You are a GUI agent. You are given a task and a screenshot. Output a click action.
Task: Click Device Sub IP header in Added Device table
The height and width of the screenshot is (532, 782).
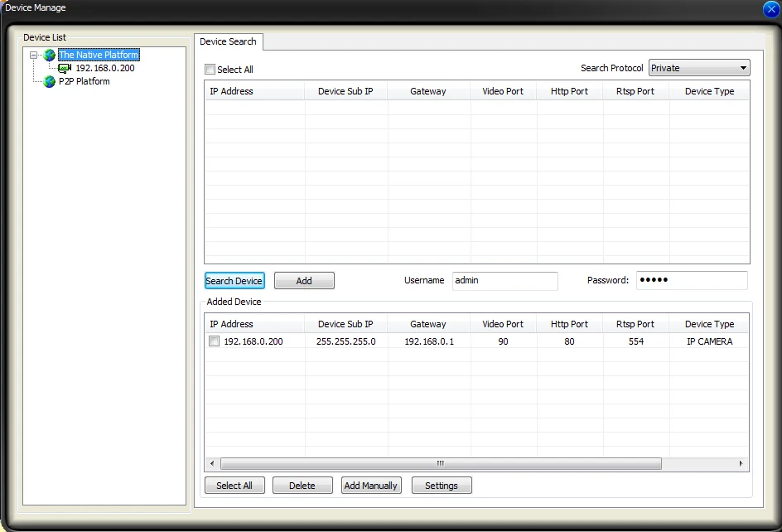(x=345, y=324)
